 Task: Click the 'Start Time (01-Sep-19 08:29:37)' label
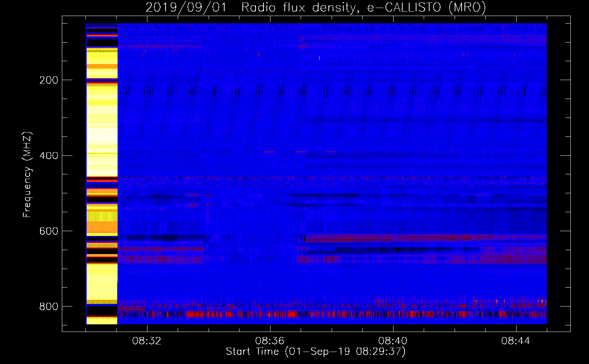316,352
